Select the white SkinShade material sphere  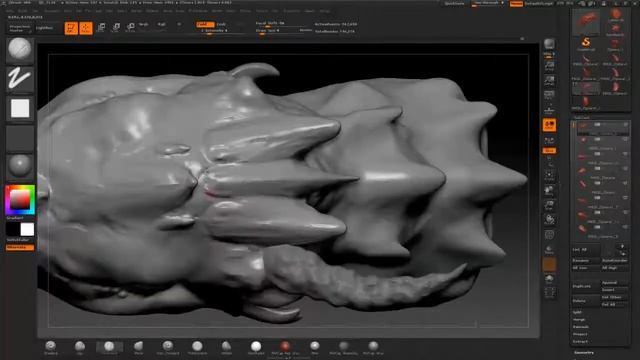pos(256,347)
